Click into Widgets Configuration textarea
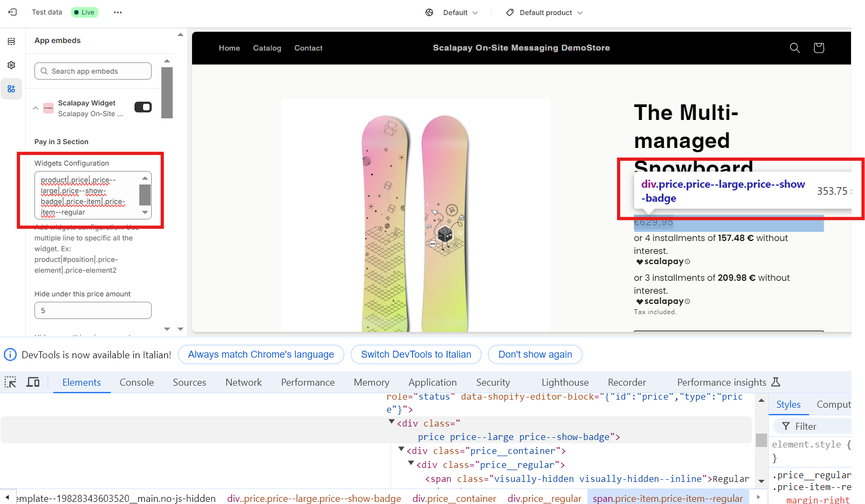 click(87, 196)
